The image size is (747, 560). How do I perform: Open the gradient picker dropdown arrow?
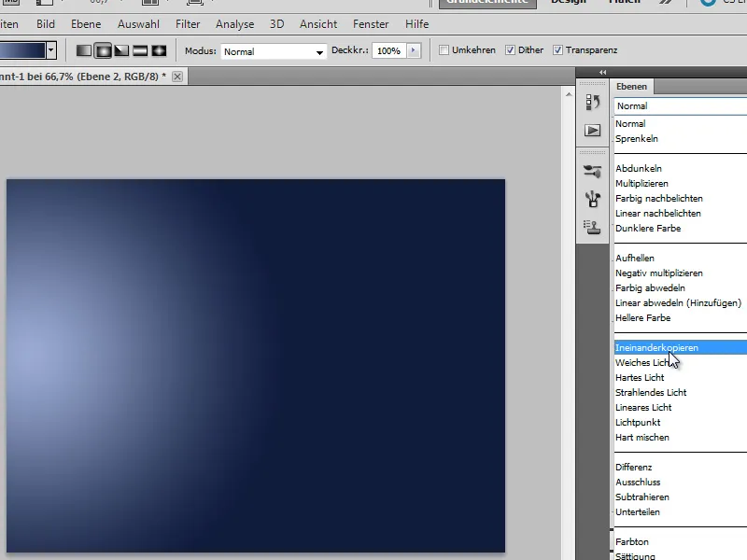[51, 50]
